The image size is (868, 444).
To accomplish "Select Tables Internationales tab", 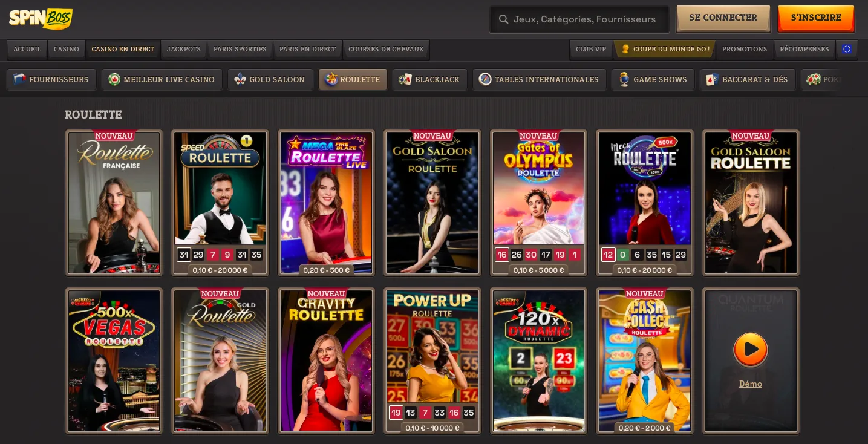I will tap(540, 79).
